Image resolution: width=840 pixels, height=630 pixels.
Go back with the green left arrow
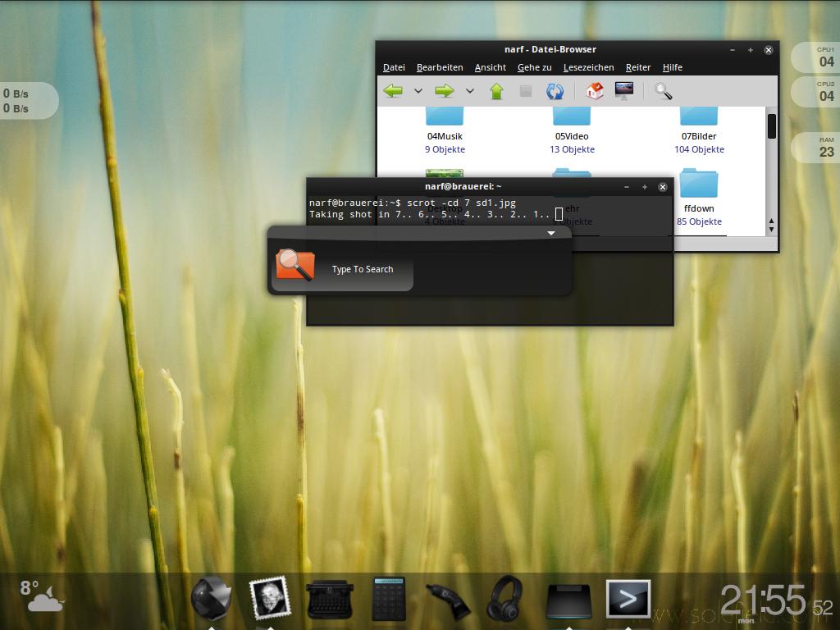pos(393,91)
